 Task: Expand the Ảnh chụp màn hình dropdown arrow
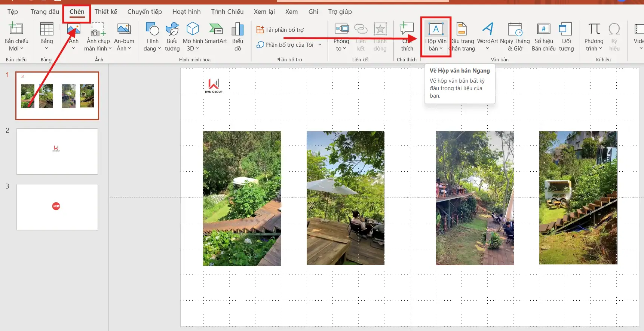(110, 48)
